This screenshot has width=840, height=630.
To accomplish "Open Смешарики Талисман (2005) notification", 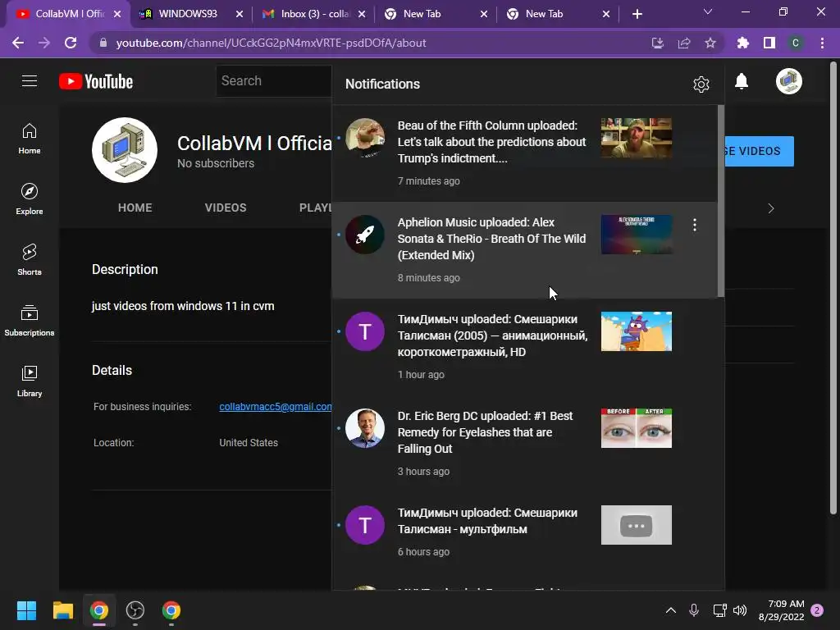I will click(525, 347).
